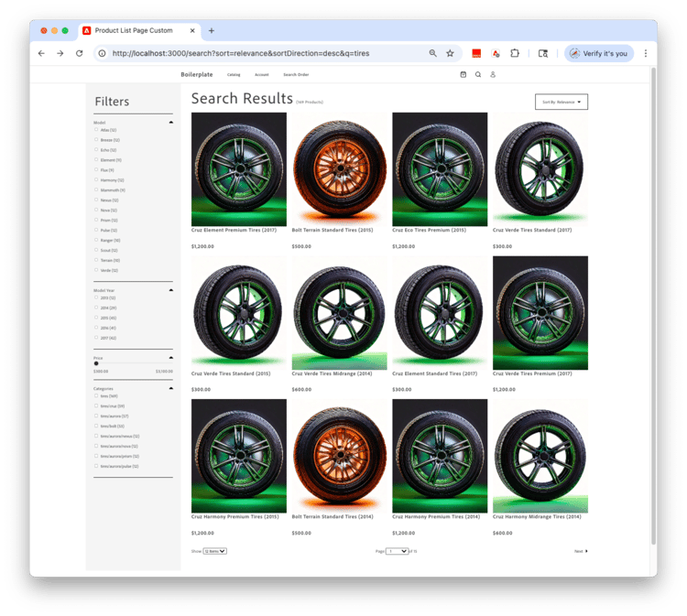Click the Verify it's you button

coord(599,53)
